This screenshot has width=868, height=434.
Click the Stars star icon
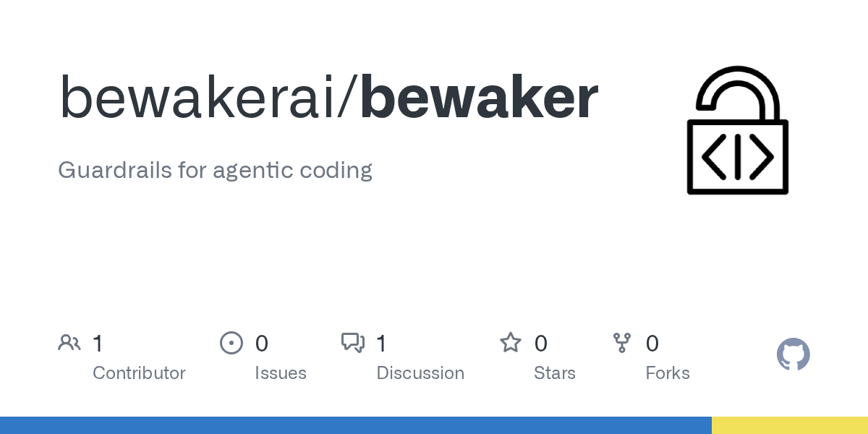tap(511, 343)
